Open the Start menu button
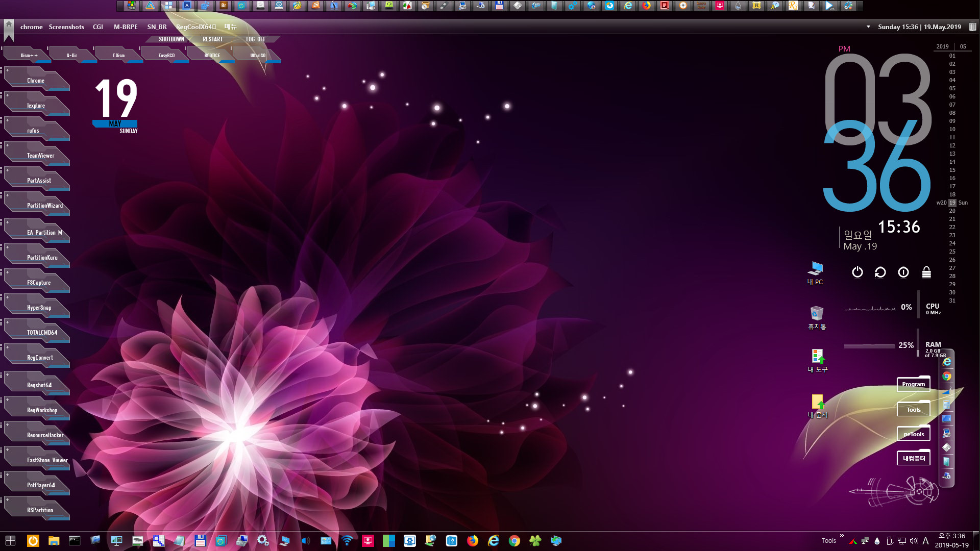This screenshot has width=980, height=551. point(10,541)
